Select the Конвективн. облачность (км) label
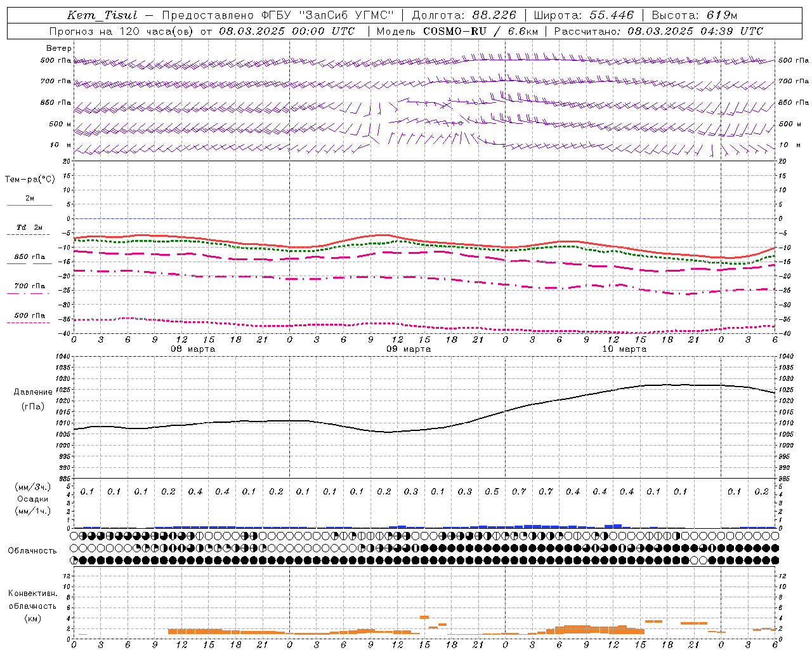This screenshot has width=812, height=650. click(32, 606)
